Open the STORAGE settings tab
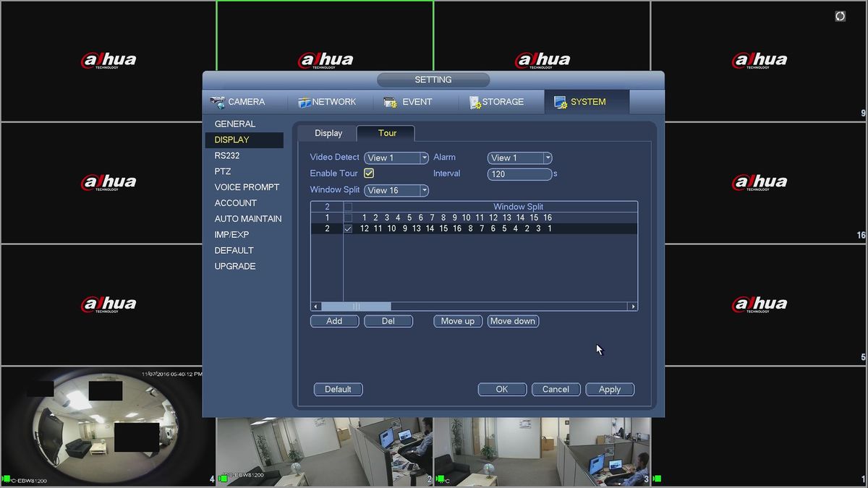Image resolution: width=868 pixels, height=488 pixels. click(497, 102)
